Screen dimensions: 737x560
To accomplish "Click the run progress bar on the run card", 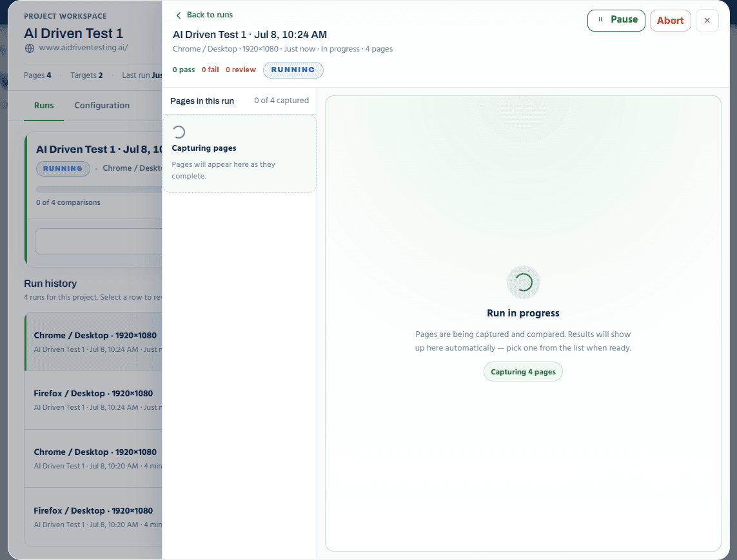I will click(99, 189).
